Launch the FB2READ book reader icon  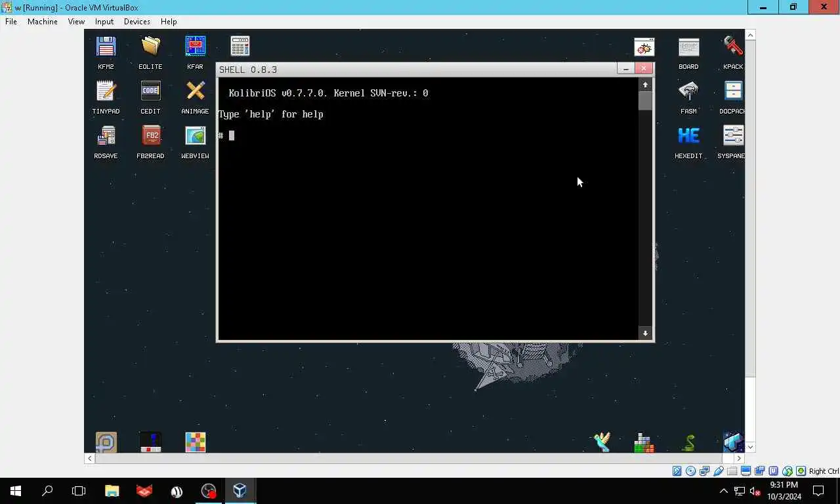(150, 136)
